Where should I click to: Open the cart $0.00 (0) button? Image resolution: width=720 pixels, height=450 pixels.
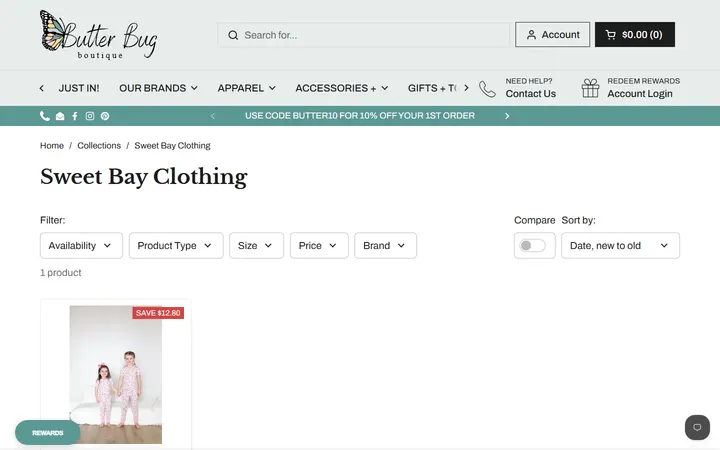pos(635,34)
